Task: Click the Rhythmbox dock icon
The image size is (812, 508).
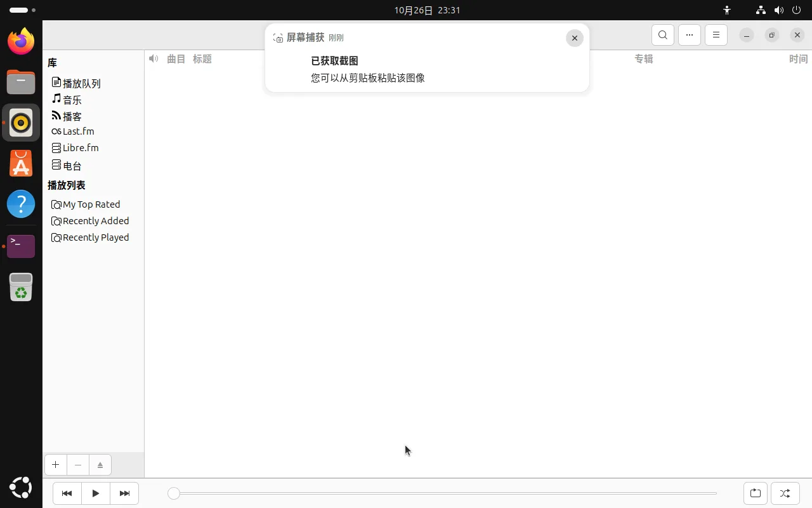Action: pos(21,123)
